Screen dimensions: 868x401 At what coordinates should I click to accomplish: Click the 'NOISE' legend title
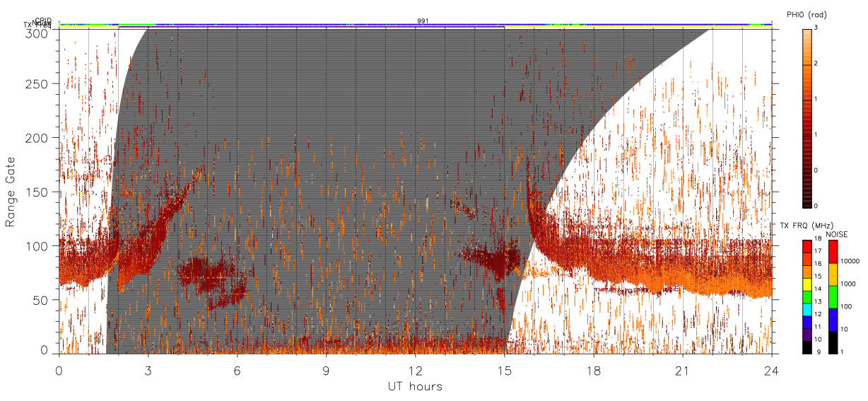coord(837,233)
